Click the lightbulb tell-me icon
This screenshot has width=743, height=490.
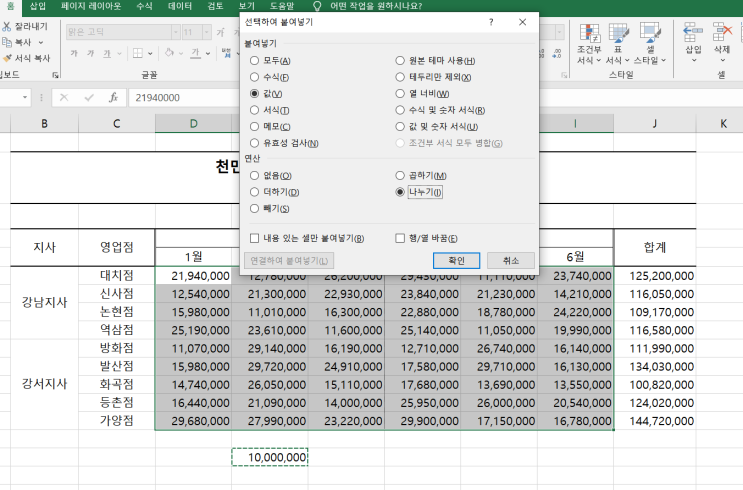point(317,6)
